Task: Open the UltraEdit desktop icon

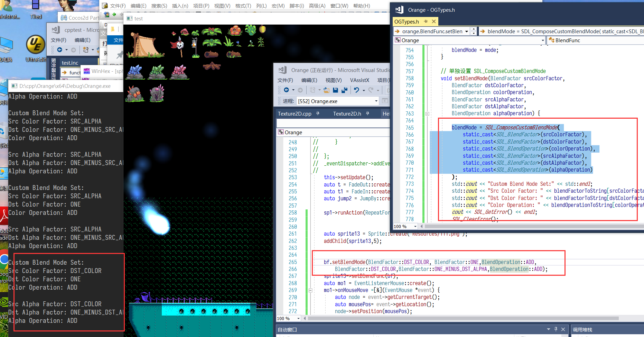Action: 36,48
